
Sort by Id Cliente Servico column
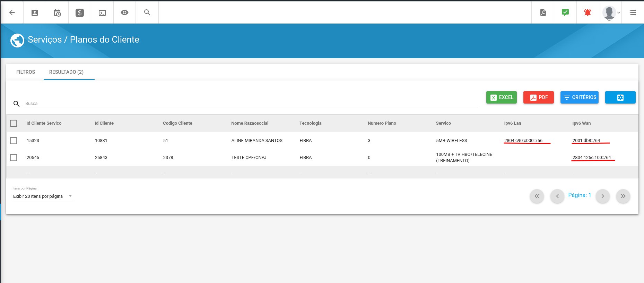click(44, 123)
